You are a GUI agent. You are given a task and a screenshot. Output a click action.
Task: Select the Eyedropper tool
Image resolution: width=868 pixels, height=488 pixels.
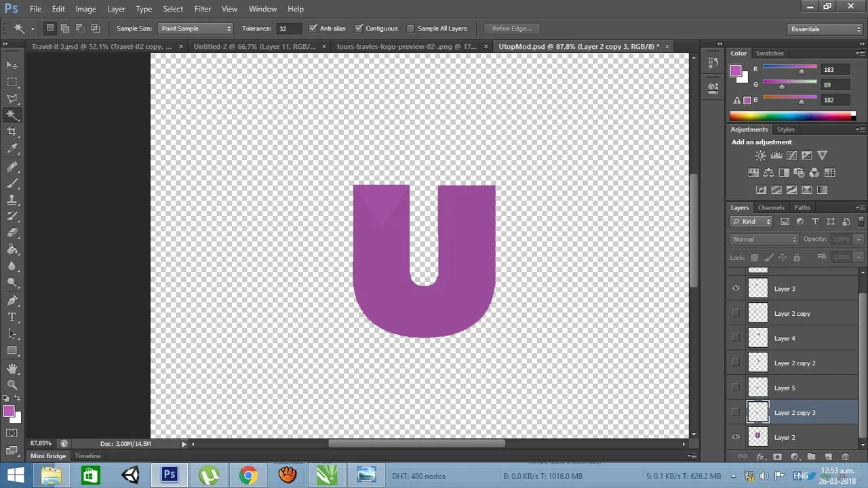tap(12, 149)
